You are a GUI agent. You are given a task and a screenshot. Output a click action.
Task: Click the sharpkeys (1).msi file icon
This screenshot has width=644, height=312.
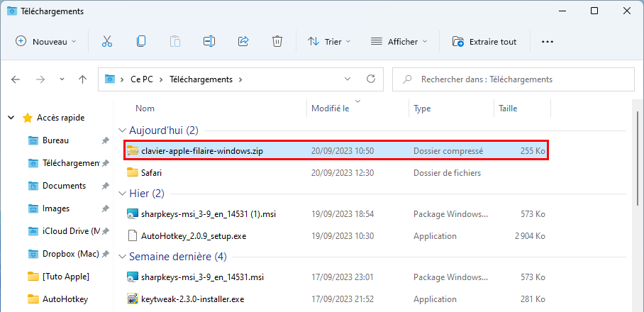132,214
